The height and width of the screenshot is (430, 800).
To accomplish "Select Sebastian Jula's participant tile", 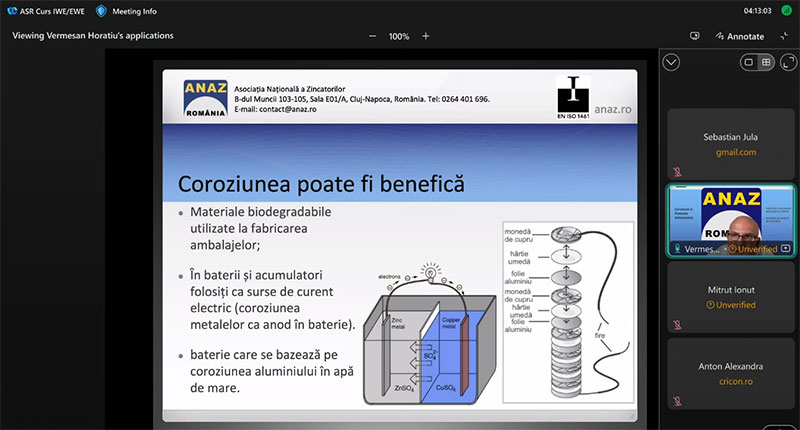I will 731,144.
